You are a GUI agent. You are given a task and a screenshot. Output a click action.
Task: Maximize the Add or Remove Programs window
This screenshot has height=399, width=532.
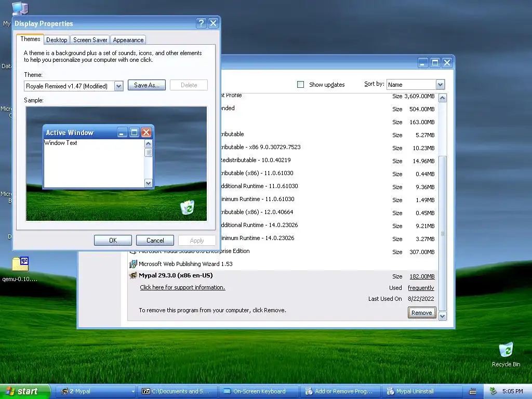(x=435, y=63)
